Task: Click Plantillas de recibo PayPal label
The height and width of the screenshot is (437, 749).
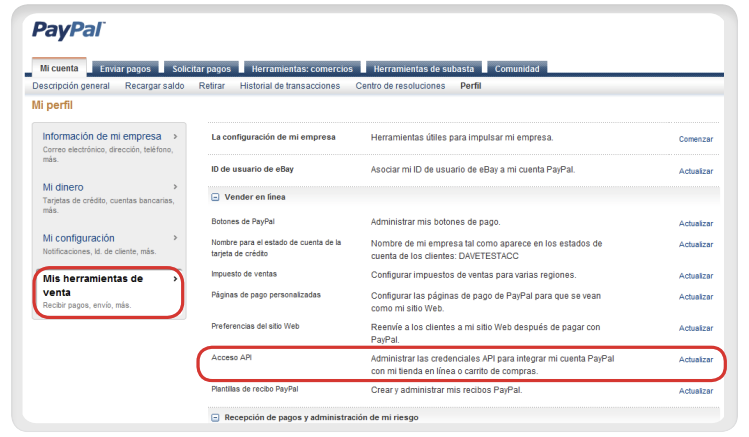Action: tap(255, 389)
